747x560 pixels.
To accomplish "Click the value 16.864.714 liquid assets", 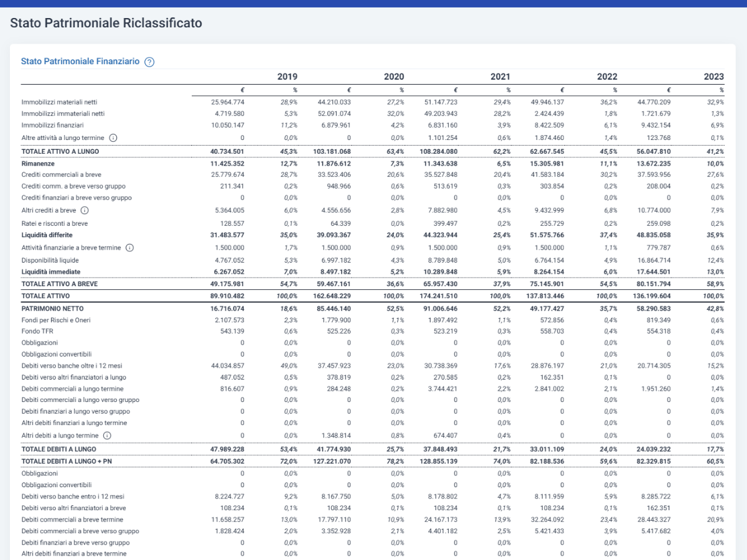I will (x=654, y=260).
